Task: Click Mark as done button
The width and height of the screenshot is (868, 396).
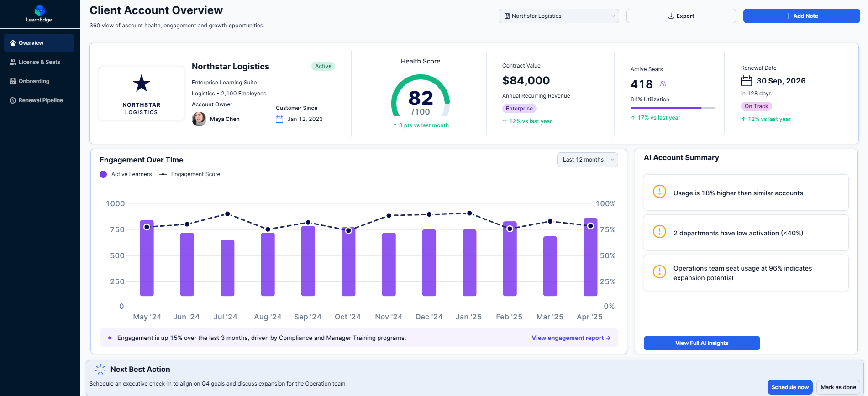Action: pyautogui.click(x=838, y=387)
